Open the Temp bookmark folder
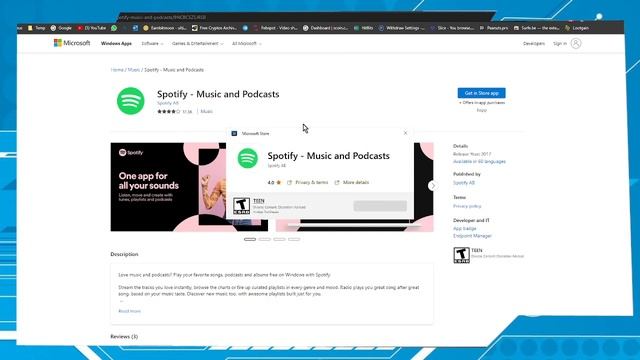The width and height of the screenshot is (640, 360). click(36, 28)
